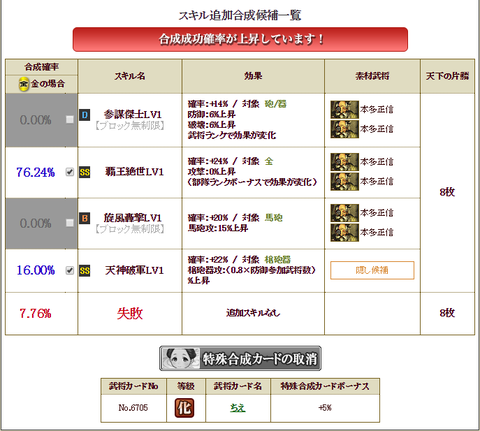Click the 追加スキルなし cell
Viewport: 480px width, 431px height.
coord(253,313)
